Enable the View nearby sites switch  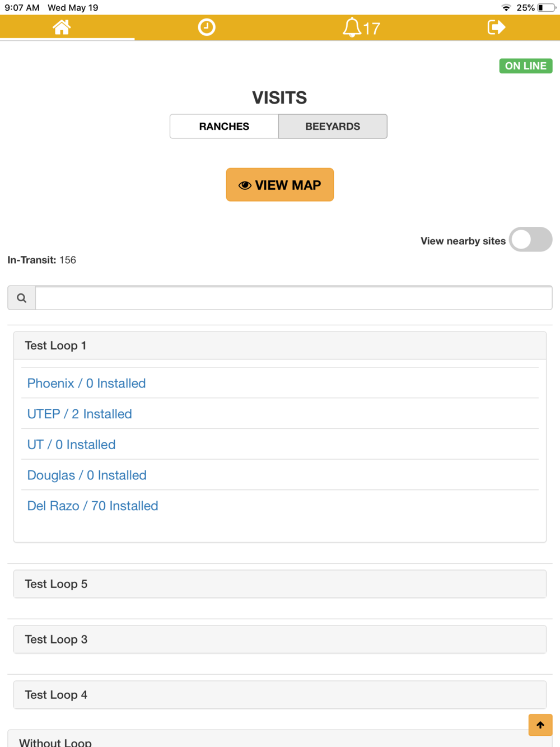coord(531,240)
